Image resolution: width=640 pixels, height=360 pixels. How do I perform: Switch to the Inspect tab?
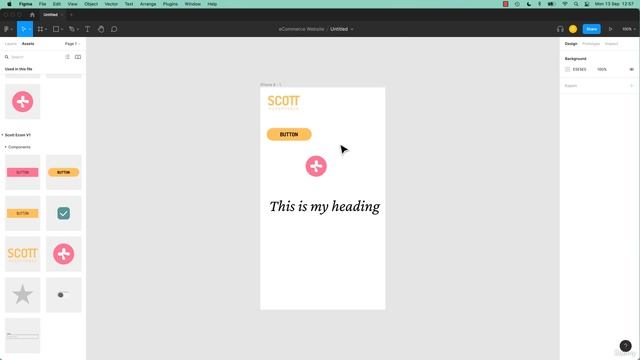(x=611, y=44)
